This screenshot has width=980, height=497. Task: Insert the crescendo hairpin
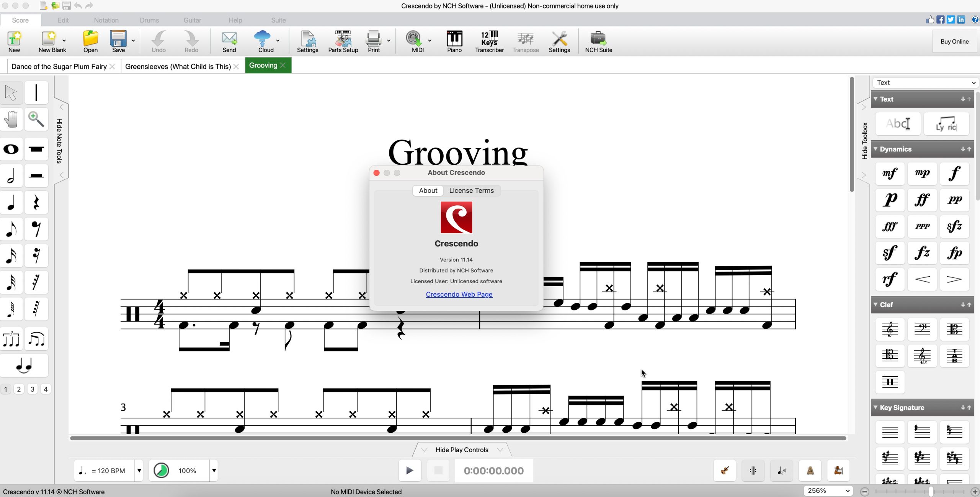click(922, 279)
